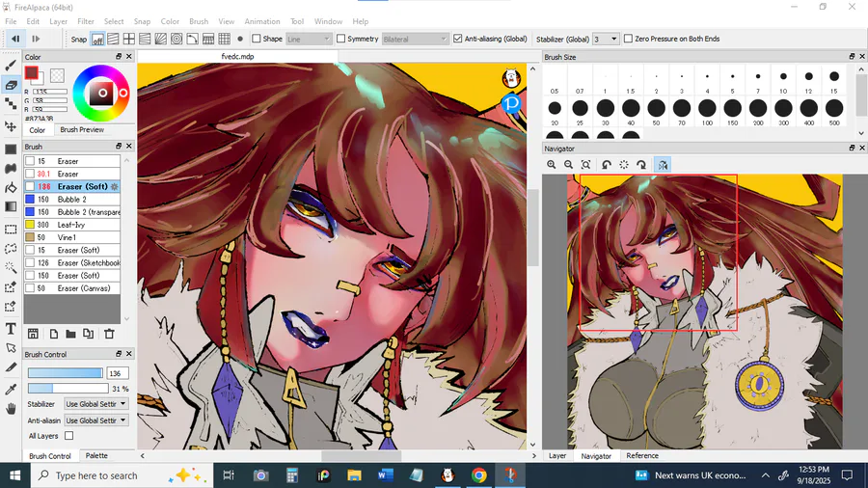This screenshot has width=868, height=488.
Task: Select the Gradient tool
Action: (11, 206)
